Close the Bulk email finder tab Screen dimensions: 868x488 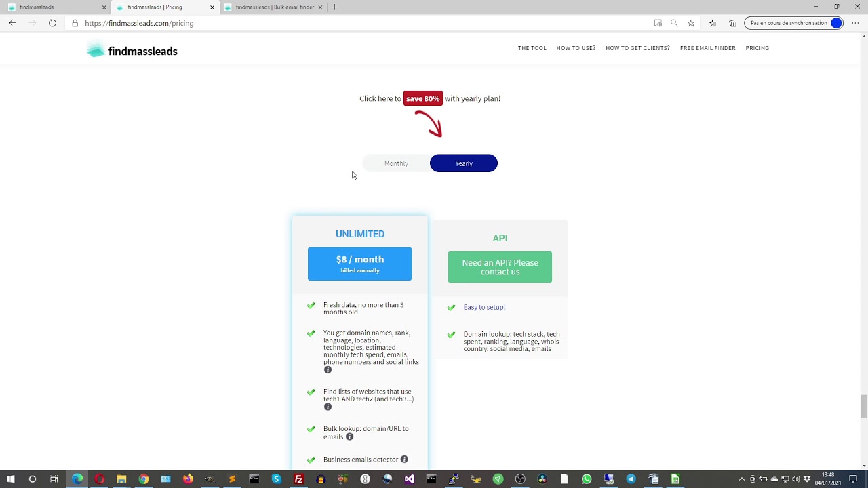tap(321, 7)
